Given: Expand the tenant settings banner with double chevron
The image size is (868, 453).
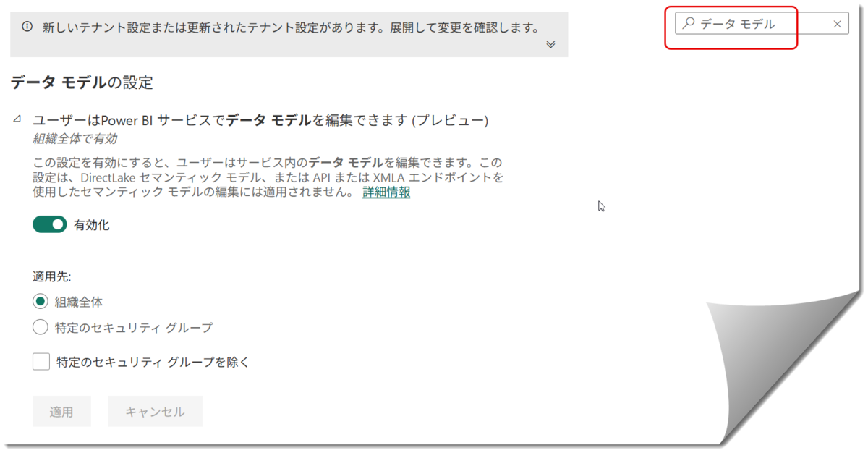Looking at the screenshot, I should [x=550, y=44].
